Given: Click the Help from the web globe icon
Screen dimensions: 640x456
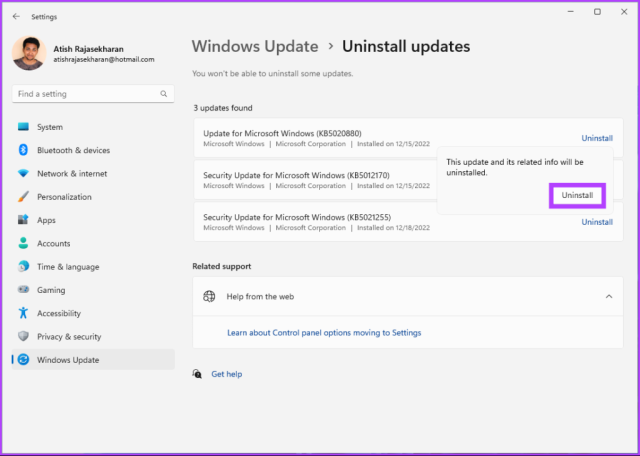Looking at the screenshot, I should click(x=209, y=296).
